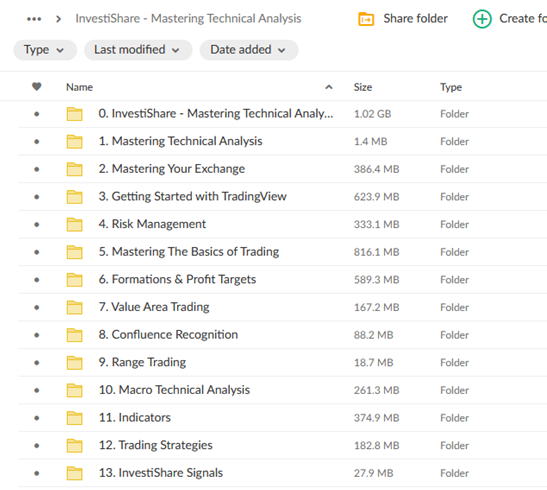Click the green Create folder plus icon
Screen dimensions: 547x490
coord(482,19)
